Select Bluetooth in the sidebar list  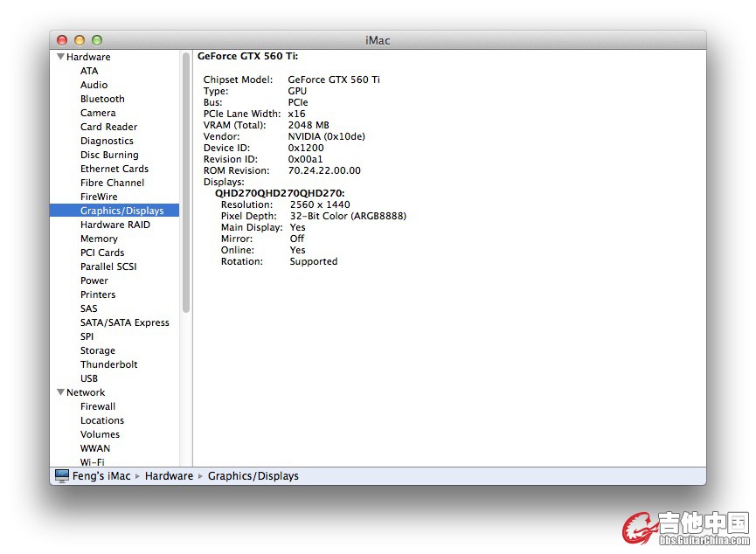coord(102,99)
